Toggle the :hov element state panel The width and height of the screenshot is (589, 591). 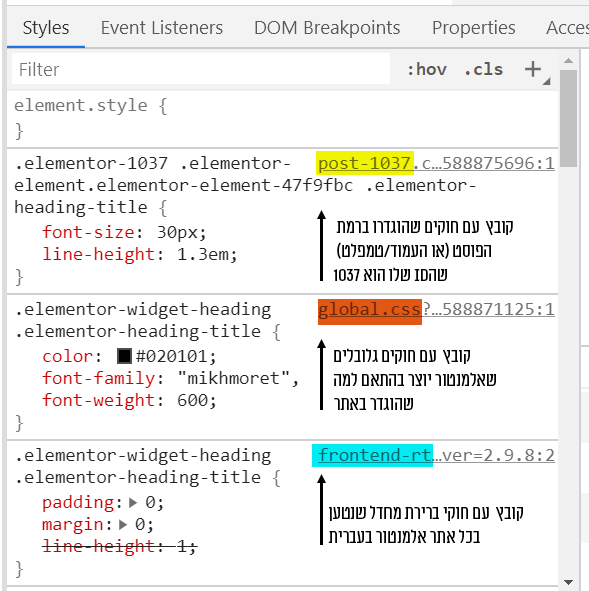427,70
